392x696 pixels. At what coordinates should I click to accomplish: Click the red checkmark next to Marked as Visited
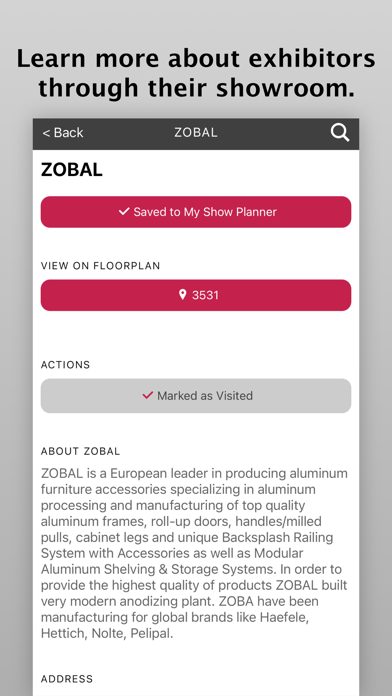coord(147,395)
